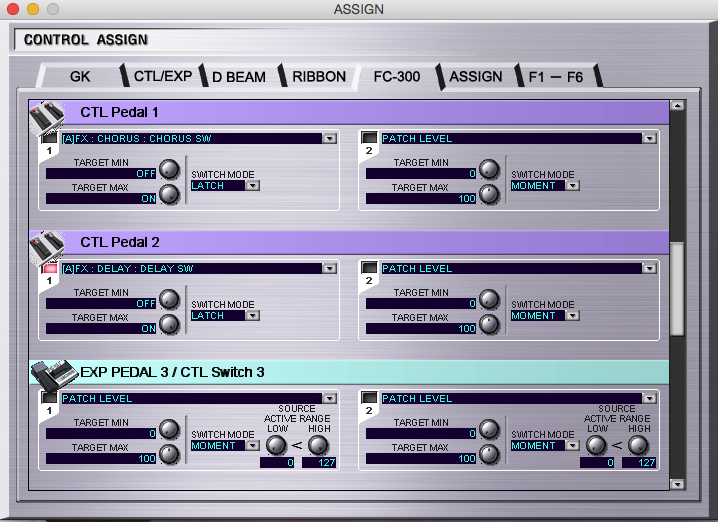
Task: Click EXP Pedal 3 assign 2 active range HIGH knob
Action: (637, 445)
